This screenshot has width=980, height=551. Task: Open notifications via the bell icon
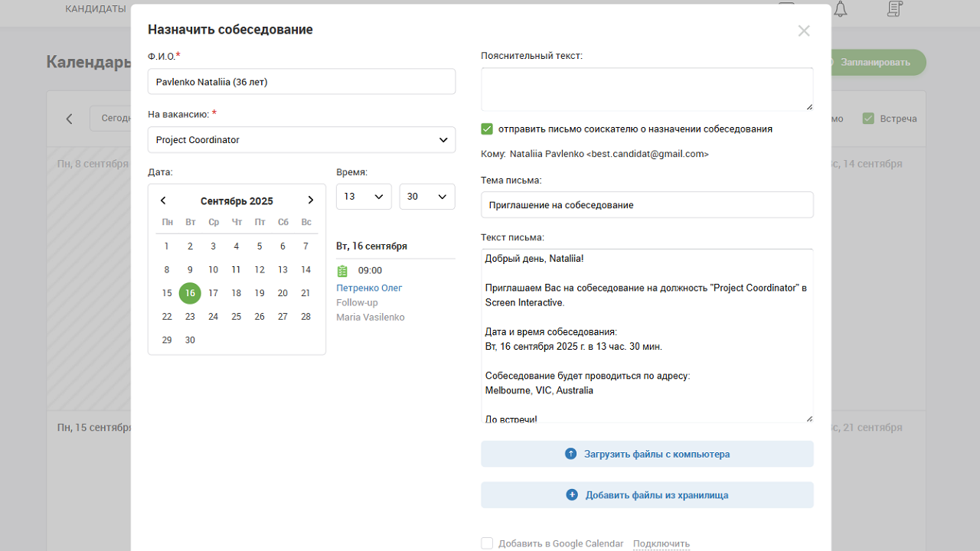[x=840, y=8]
